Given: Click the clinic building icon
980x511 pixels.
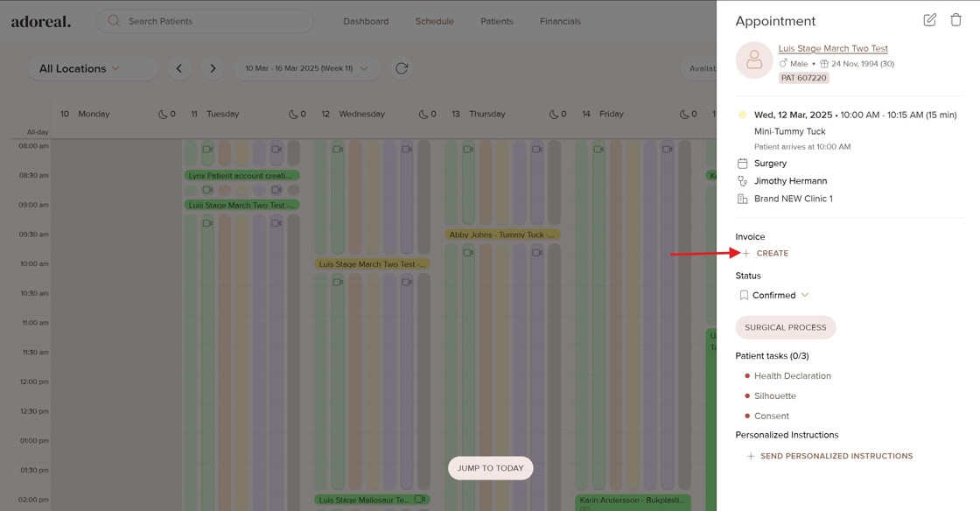Looking at the screenshot, I should pyautogui.click(x=743, y=199).
